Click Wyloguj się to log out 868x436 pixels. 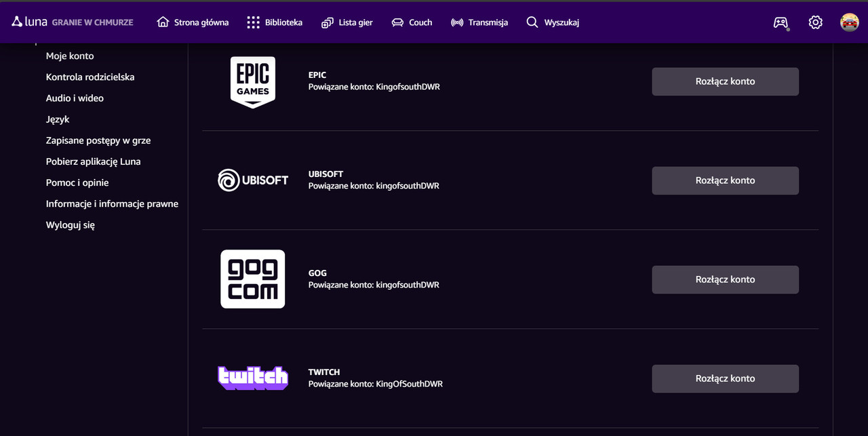71,224
